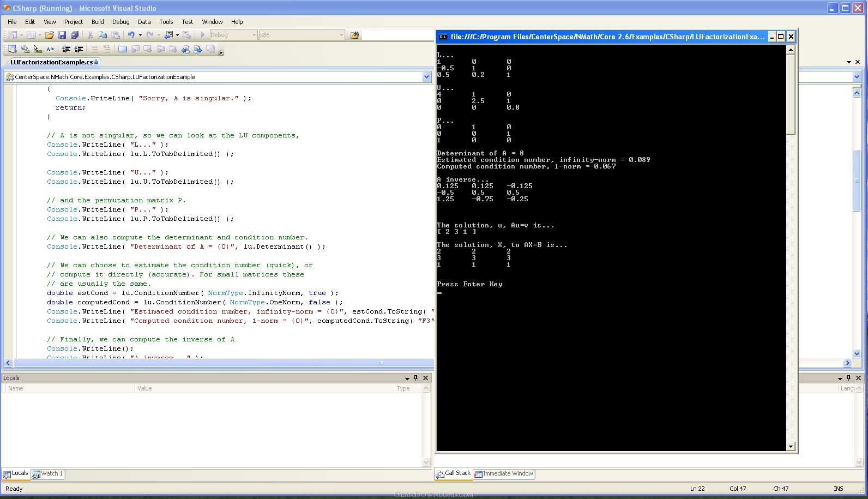
Task: Open the Window menu
Action: click(212, 22)
